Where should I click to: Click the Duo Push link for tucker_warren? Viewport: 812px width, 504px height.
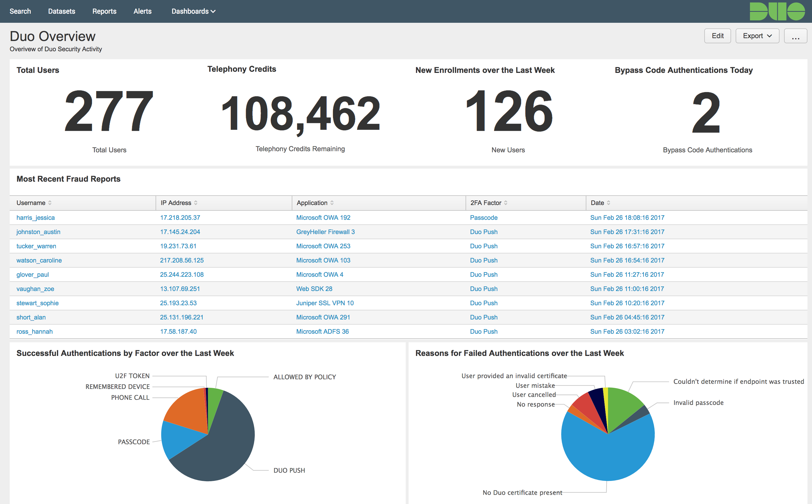point(483,246)
